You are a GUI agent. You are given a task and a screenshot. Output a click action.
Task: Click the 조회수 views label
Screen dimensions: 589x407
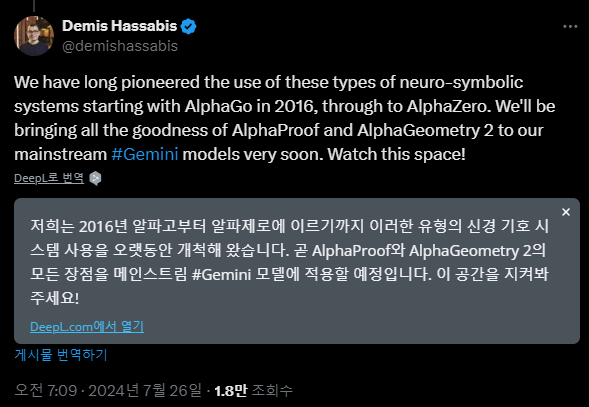[x=272, y=391]
